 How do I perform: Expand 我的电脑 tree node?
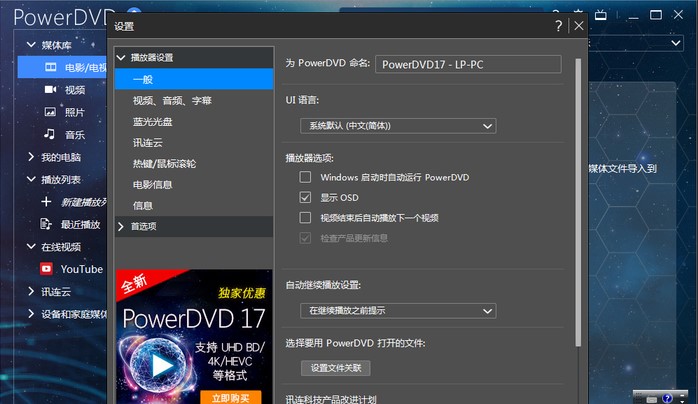click(31, 157)
